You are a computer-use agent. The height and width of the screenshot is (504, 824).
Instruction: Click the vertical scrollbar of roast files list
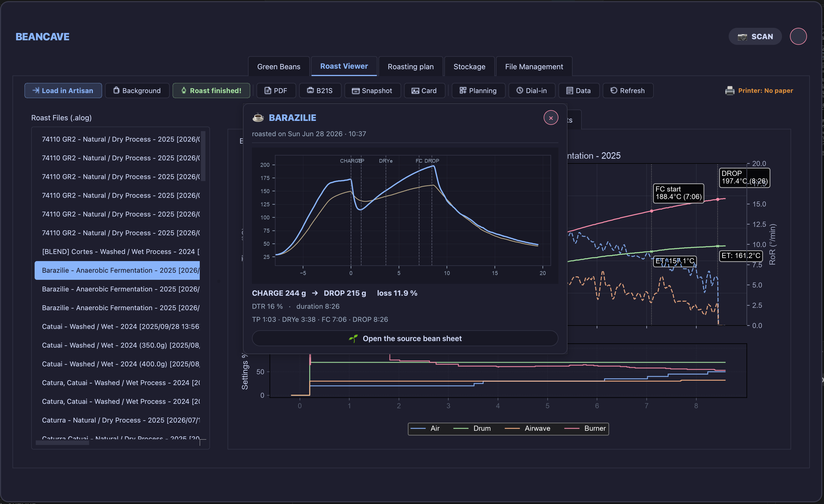point(203,156)
